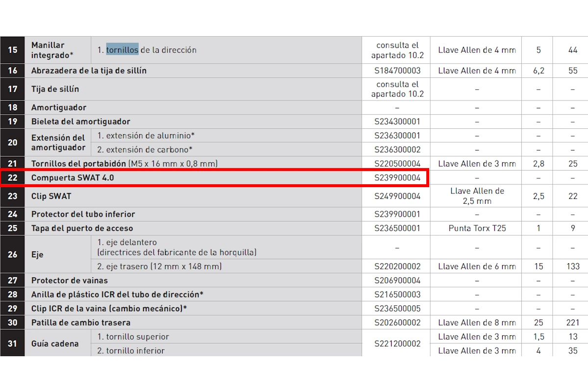Click part number S236300002

click(397, 149)
